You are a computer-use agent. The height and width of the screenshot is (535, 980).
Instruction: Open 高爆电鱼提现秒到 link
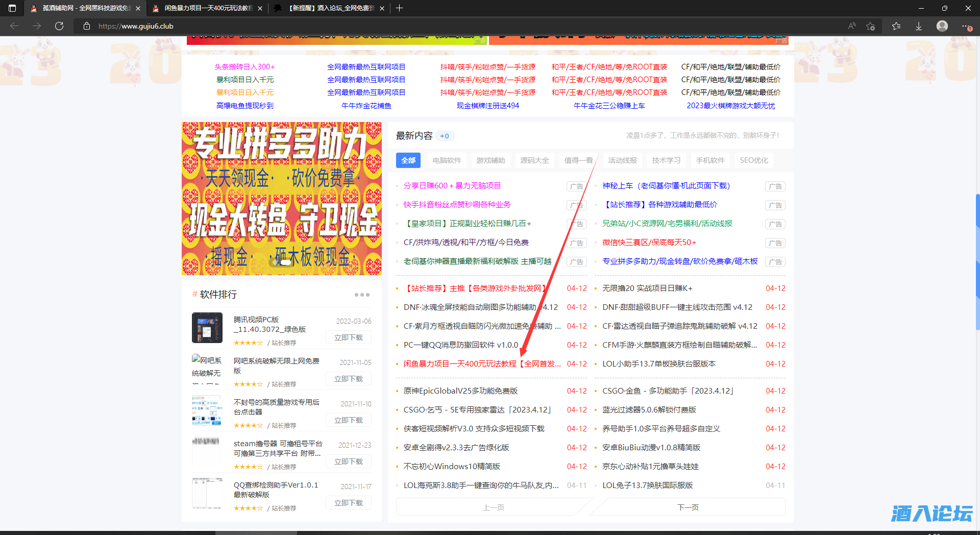pyautogui.click(x=244, y=106)
